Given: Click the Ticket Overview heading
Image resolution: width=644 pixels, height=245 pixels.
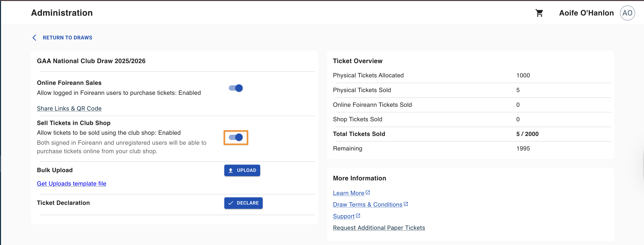Looking at the screenshot, I should click(x=357, y=61).
